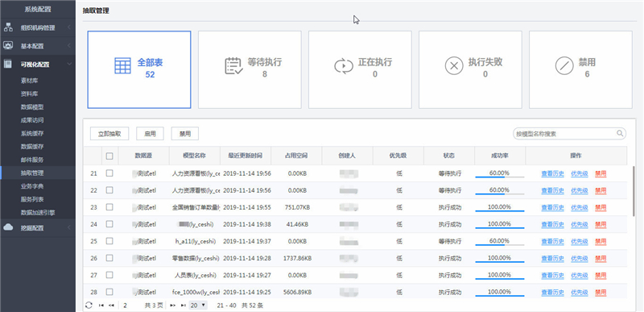644x312 pixels.
Task: Expand 基本配置 using its chevron arrow
Action: [x=69, y=46]
